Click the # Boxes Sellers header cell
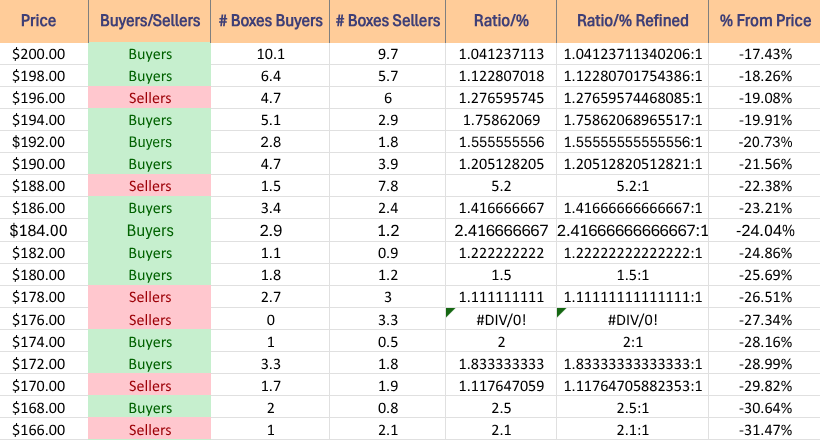820x440 pixels. (387, 21)
